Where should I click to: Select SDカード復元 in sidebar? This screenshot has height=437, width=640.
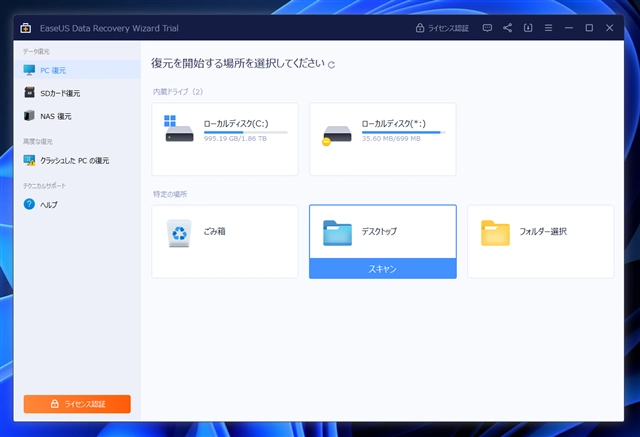pyautogui.click(x=78, y=93)
